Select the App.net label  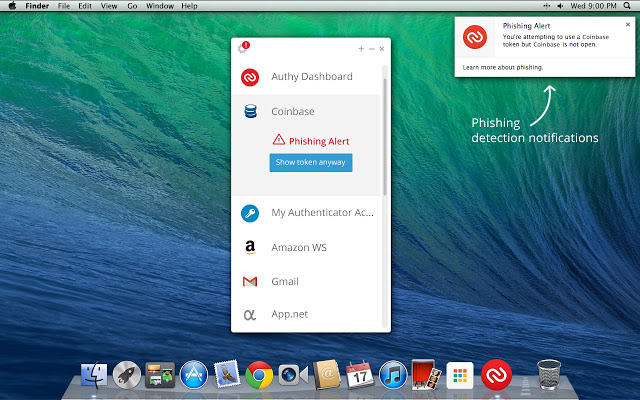click(289, 314)
